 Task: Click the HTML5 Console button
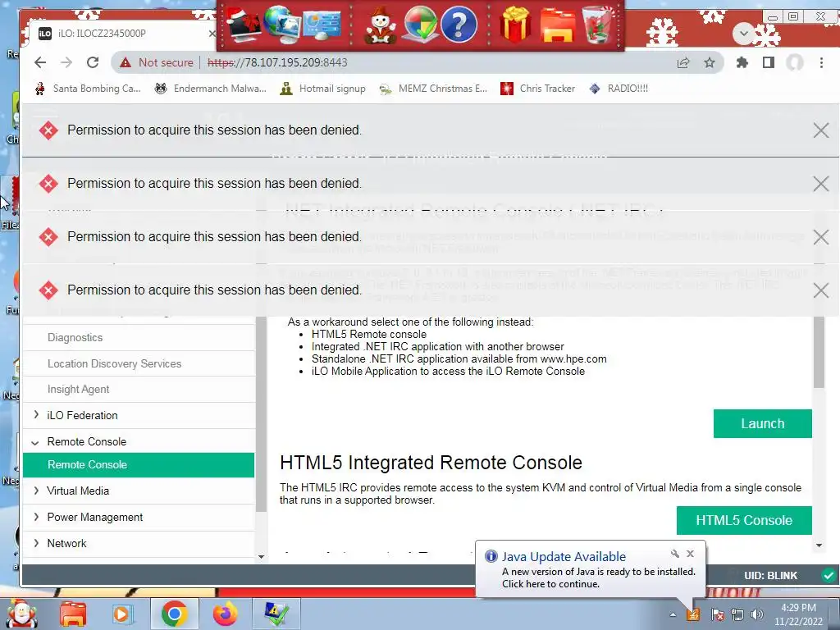744,520
